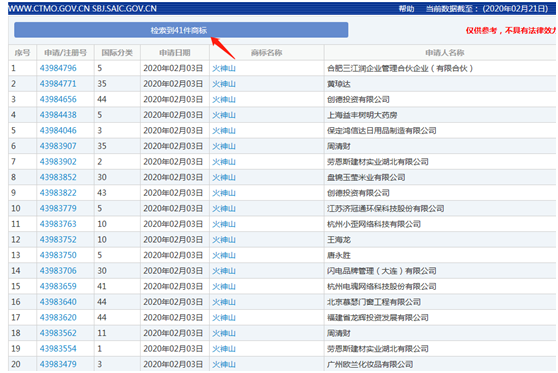558x373 pixels.
Task: Open 火神山 trademark for 上海益丰树明大药房
Action: point(224,115)
